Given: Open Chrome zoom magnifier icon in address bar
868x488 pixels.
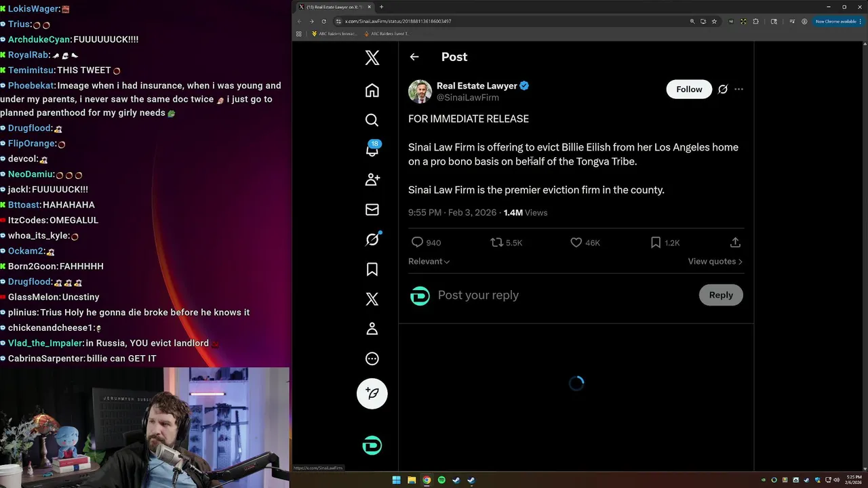Looking at the screenshot, I should [692, 21].
